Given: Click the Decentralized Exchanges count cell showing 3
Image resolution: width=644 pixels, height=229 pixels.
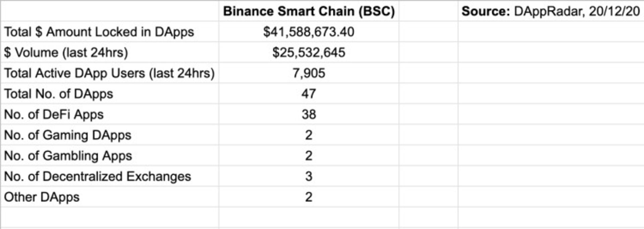Looking at the screenshot, I should tap(309, 176).
